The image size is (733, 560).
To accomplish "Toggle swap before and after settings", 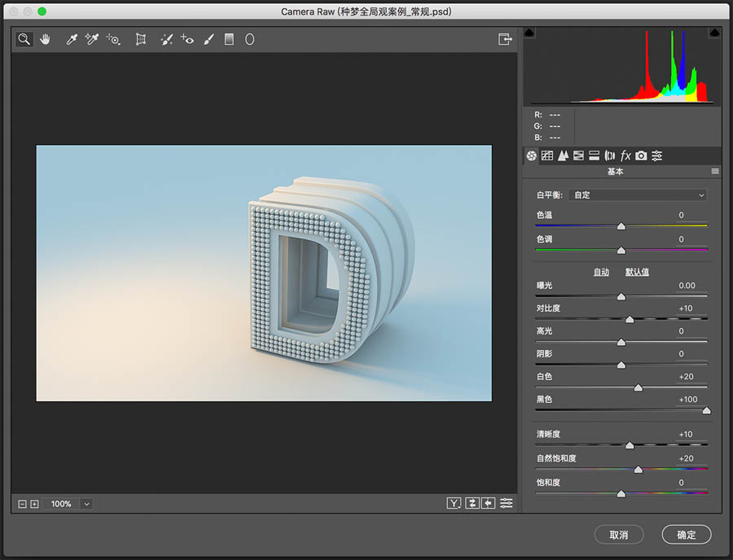I will (x=472, y=503).
